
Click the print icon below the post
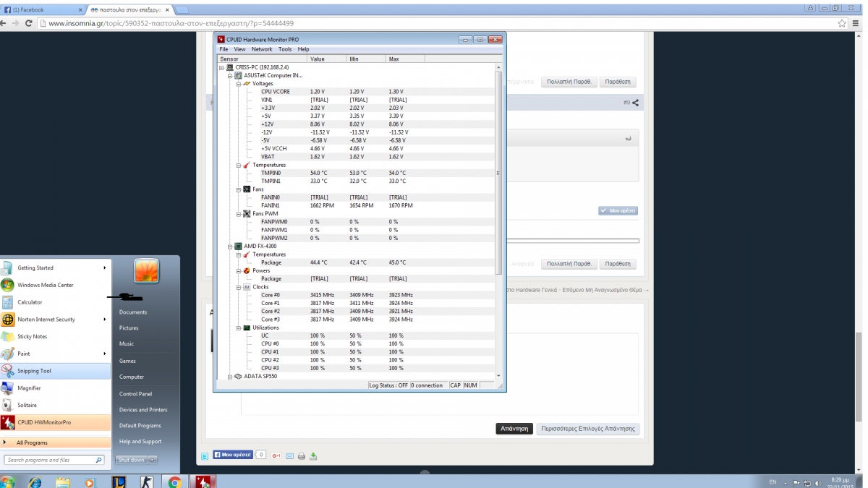302,456
